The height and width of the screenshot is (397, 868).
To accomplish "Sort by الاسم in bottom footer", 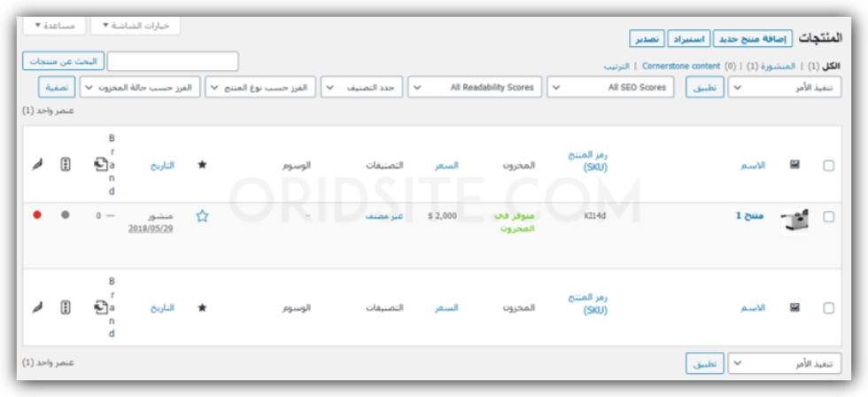I will (x=754, y=307).
